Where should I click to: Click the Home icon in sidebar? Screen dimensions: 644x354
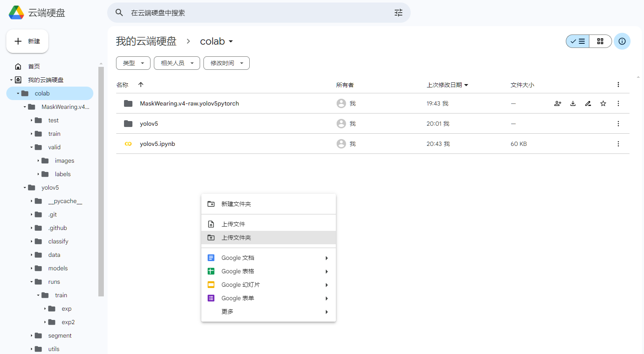[18, 66]
